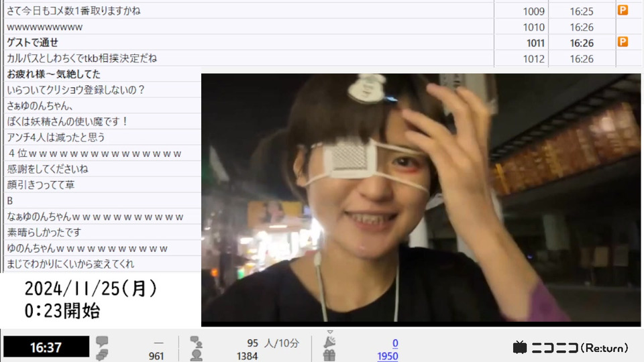Select the bold comment 'ゲストで通せ'
This screenshot has width=644, height=362.
tap(32, 42)
